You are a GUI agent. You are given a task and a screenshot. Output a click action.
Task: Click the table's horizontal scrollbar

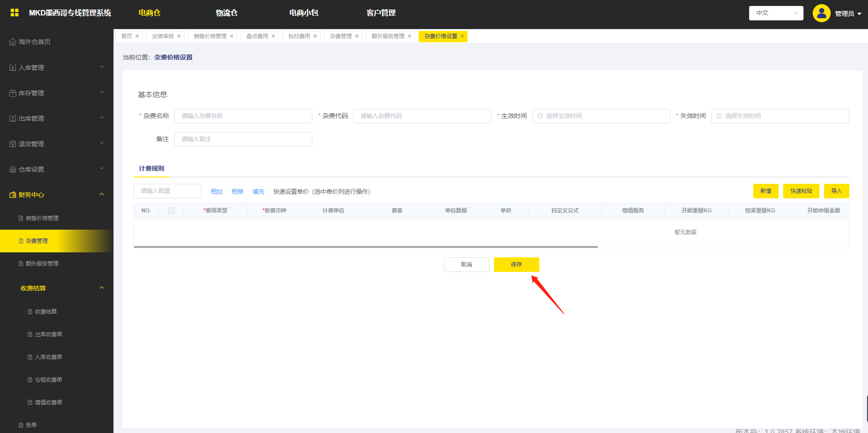pyautogui.click(x=365, y=247)
